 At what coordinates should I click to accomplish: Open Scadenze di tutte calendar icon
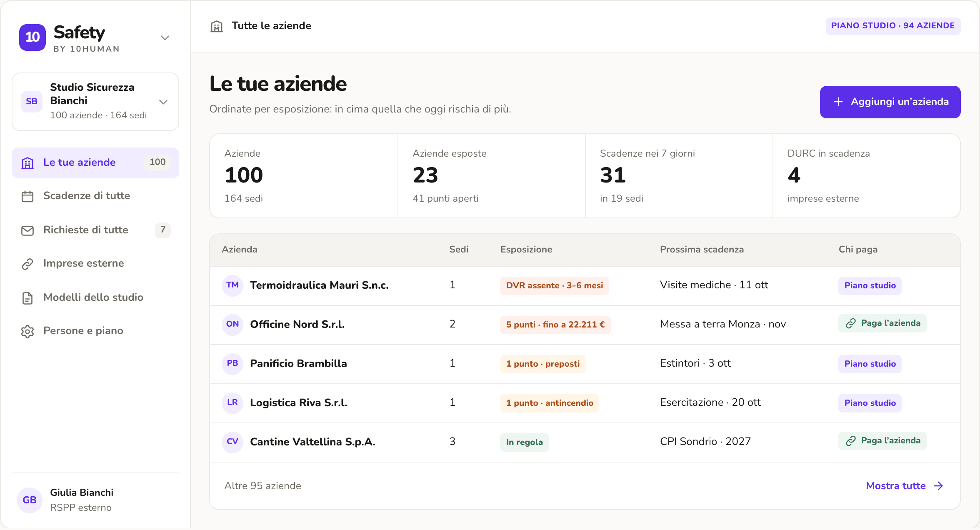[27, 196]
